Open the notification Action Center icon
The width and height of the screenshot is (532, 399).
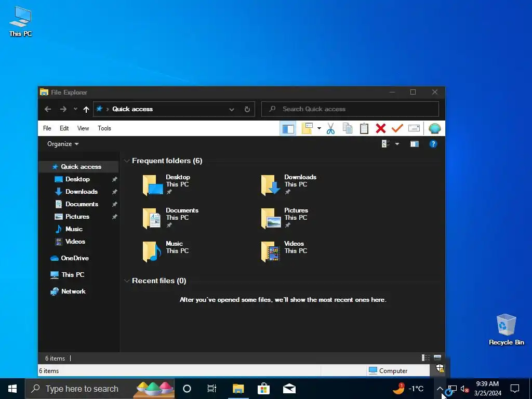515,389
